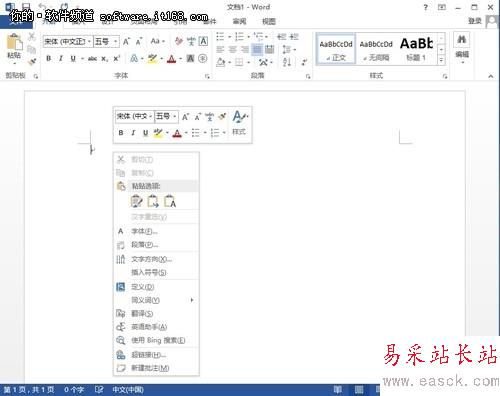
Task: Click the 样式 Styles button on mini toolbar
Action: [x=239, y=123]
